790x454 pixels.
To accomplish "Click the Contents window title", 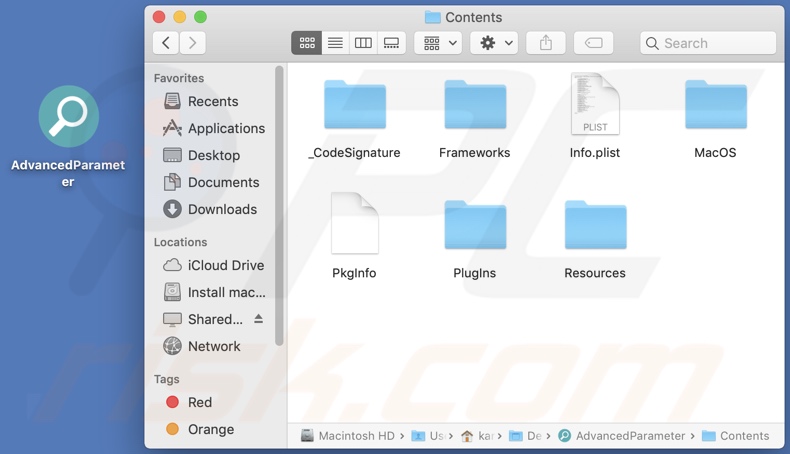I will (x=474, y=18).
